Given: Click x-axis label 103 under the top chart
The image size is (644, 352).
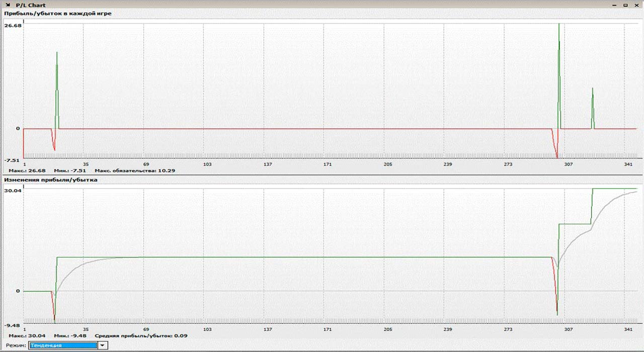Looking at the screenshot, I should 207,164.
